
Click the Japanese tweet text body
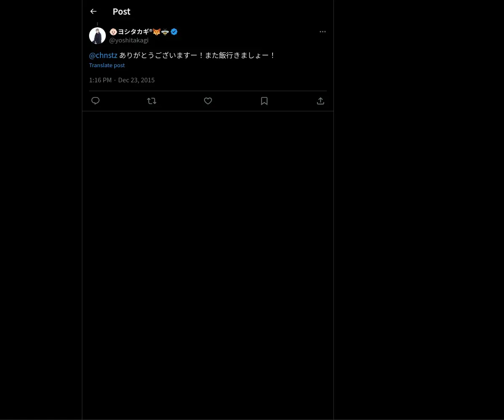pos(197,55)
